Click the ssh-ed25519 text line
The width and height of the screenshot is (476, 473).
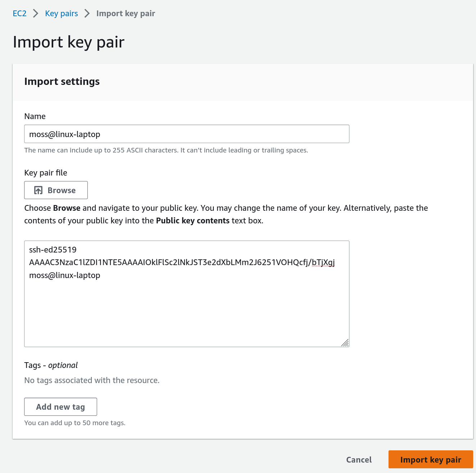click(53, 250)
